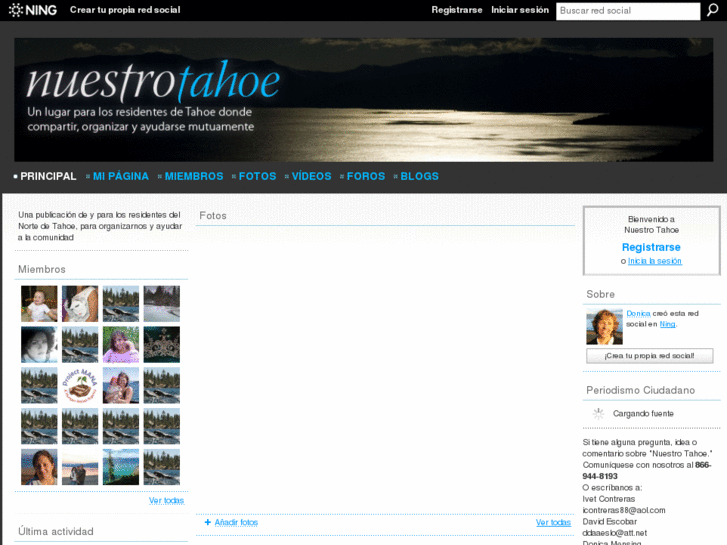Click the Inicia la sesión link

655,261
